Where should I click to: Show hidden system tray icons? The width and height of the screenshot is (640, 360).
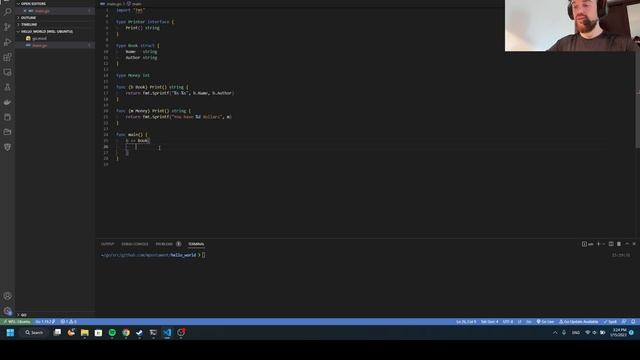tap(555, 333)
